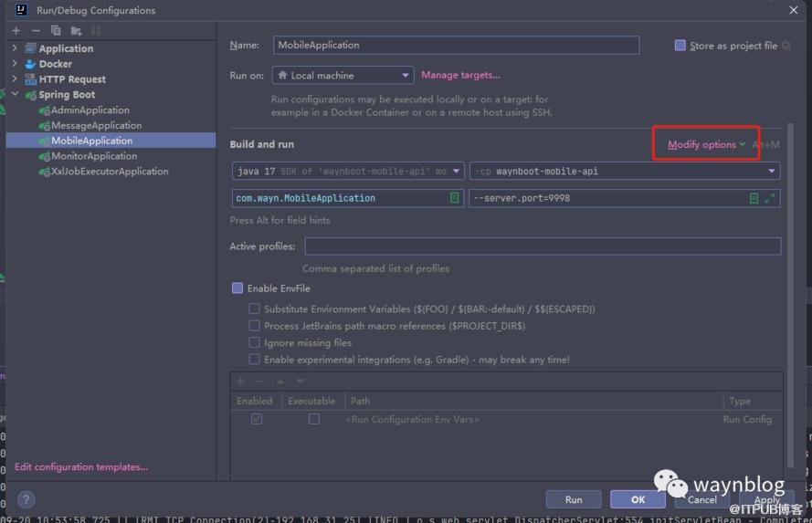Check the Ignore missing files option

click(x=255, y=343)
